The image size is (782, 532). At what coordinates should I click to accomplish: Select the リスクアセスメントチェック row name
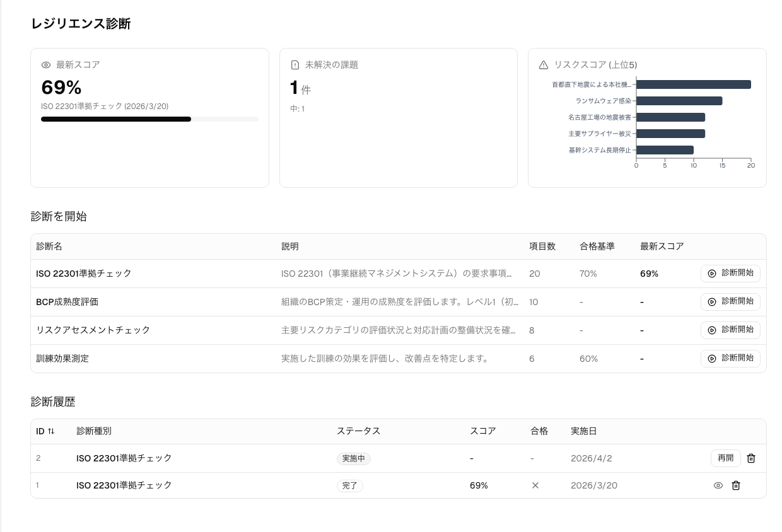[x=93, y=330]
